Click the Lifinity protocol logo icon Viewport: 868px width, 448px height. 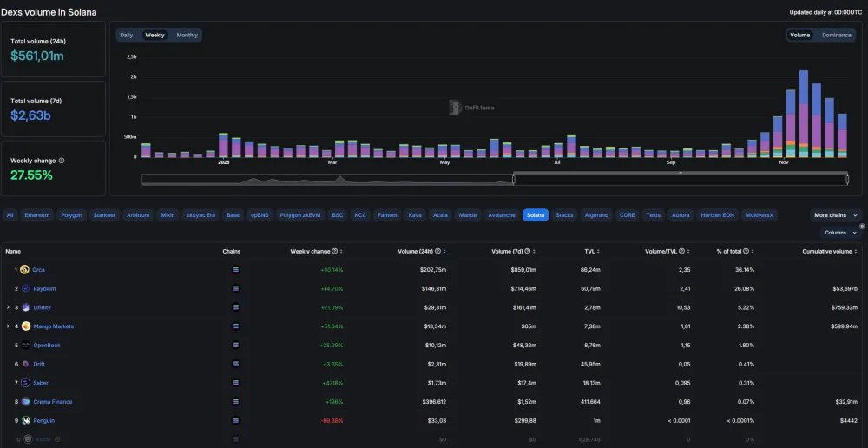25,307
